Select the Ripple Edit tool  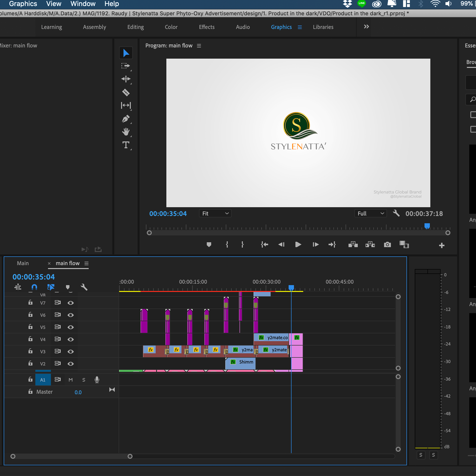tap(126, 79)
